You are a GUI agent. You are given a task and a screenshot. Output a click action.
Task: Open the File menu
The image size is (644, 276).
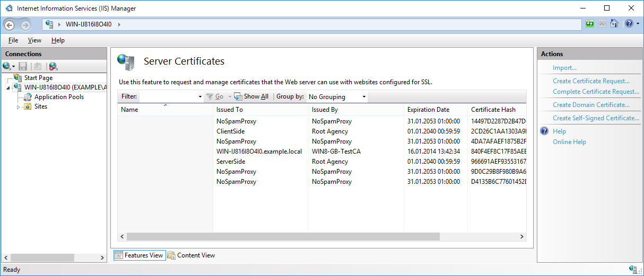pos(13,40)
